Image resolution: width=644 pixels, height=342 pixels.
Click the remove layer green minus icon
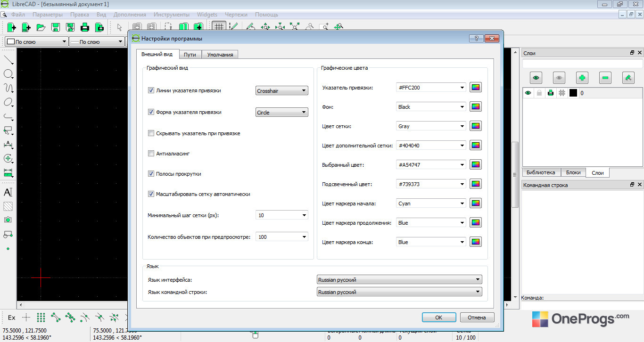coord(605,78)
